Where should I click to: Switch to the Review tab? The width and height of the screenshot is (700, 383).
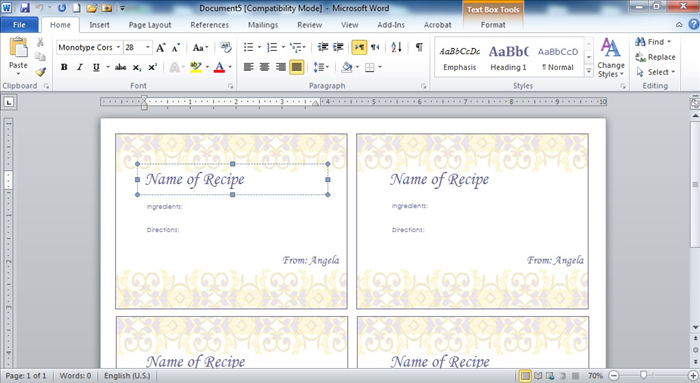pos(309,25)
